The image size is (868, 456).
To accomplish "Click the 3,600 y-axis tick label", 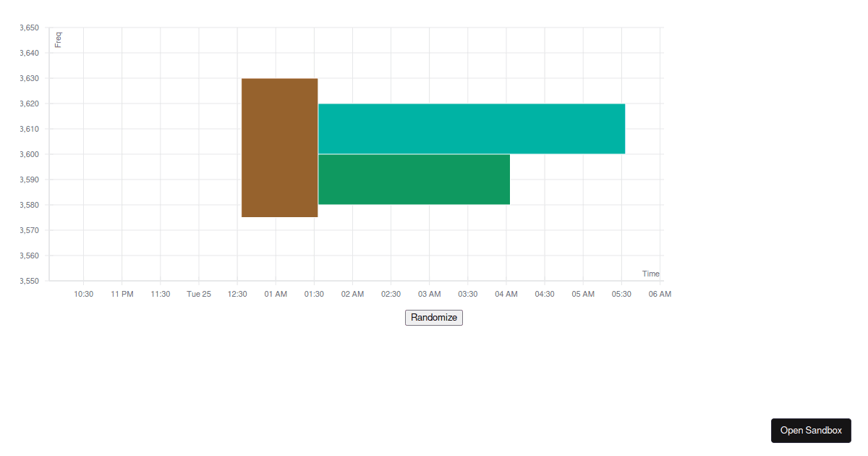I will coord(29,154).
